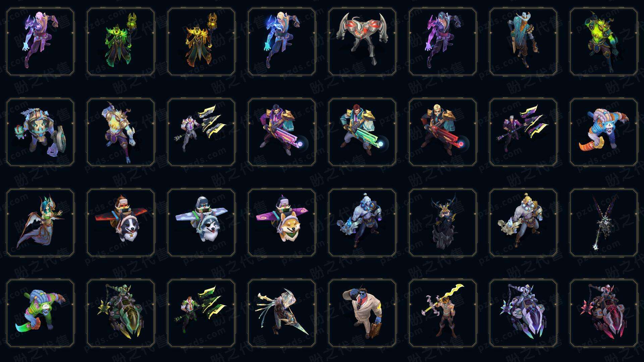Choose the purple-winged shiba inu pilot skin

282,223
